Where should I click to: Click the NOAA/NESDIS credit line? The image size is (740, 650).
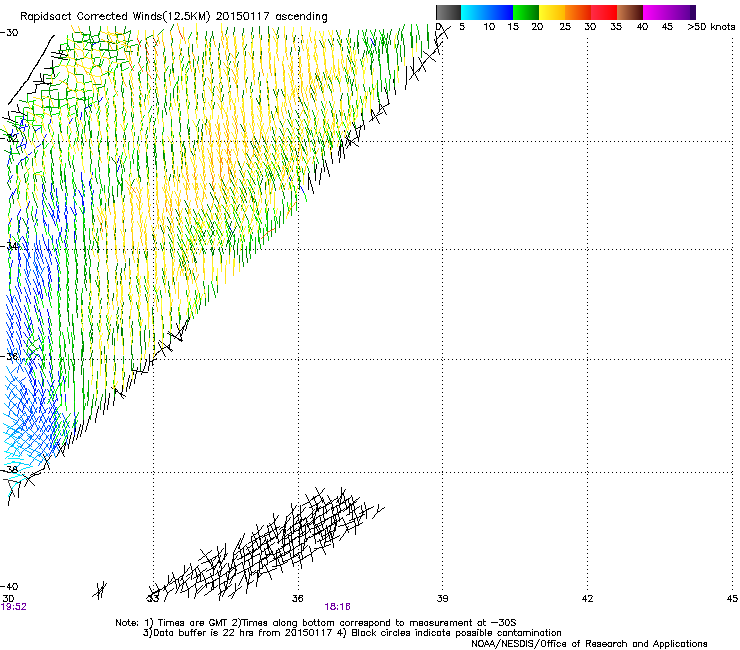(589, 643)
